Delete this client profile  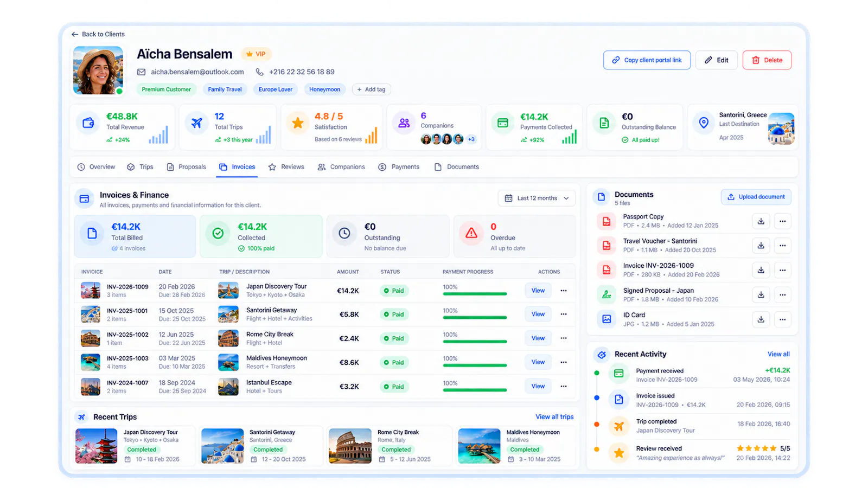(767, 60)
